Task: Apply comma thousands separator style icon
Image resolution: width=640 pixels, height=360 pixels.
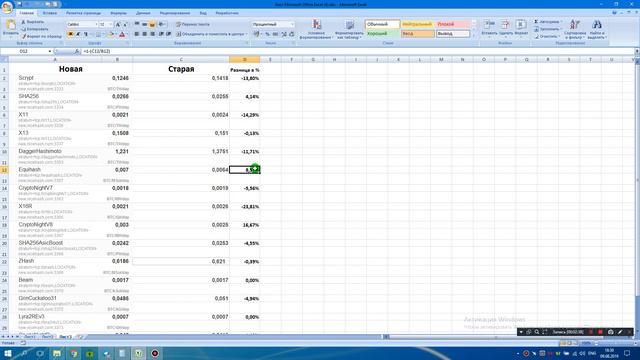Action: 276,34
